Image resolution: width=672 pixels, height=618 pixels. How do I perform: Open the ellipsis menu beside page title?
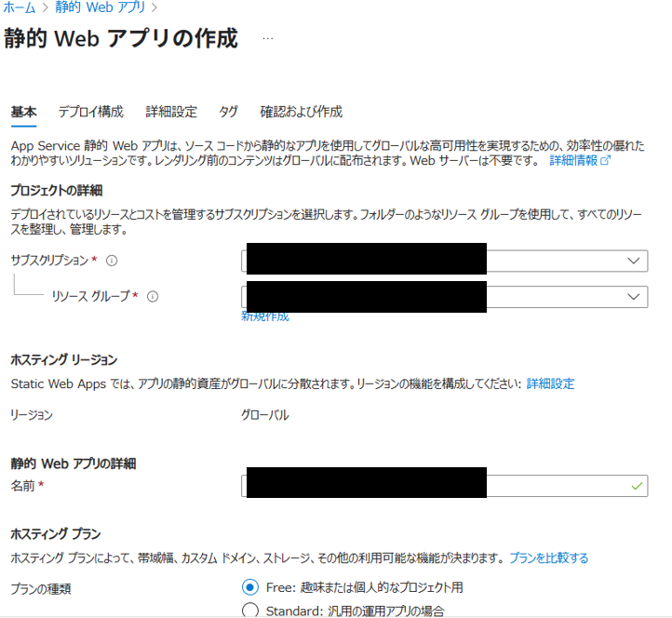(x=268, y=38)
